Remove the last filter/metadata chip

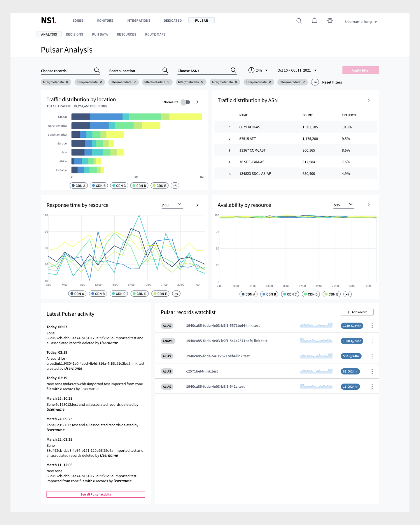[304, 82]
